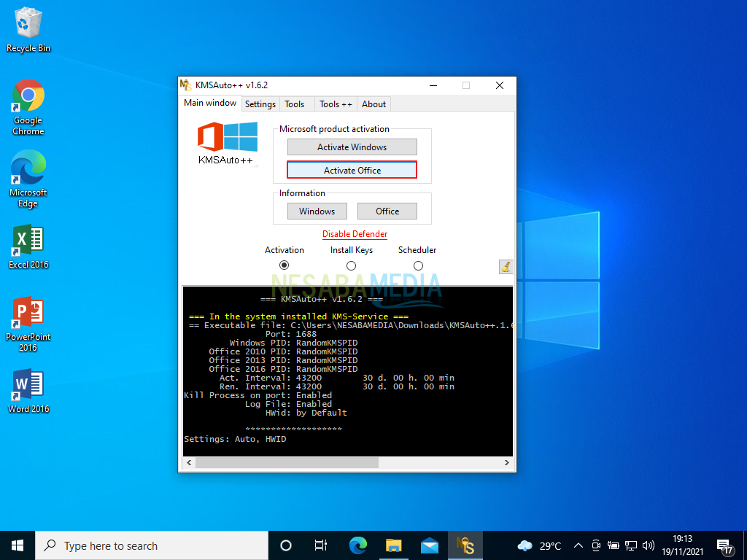Click Windows information button
This screenshot has width=747, height=560.
pos(317,211)
